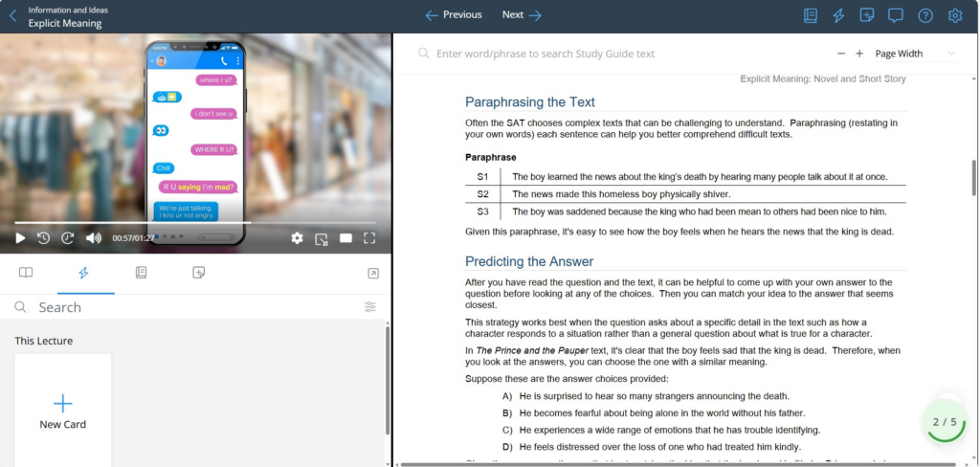
Task: Open flashcards lightning icon in header
Action: 838,15
